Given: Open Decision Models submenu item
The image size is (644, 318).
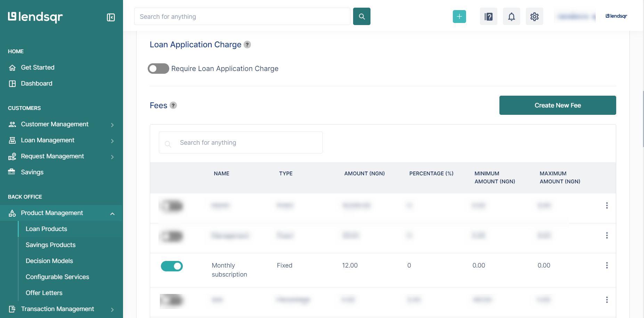Looking at the screenshot, I should pos(49,261).
